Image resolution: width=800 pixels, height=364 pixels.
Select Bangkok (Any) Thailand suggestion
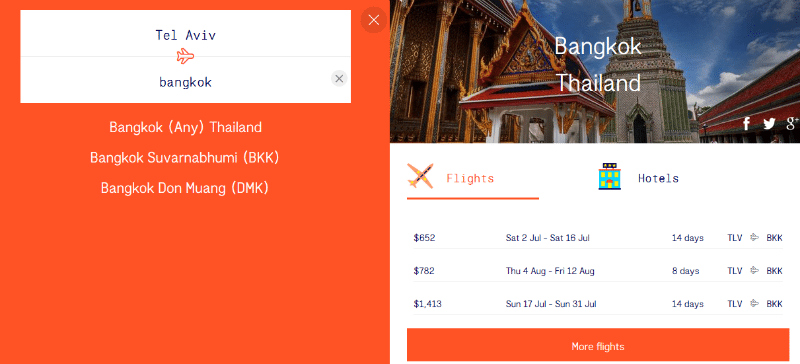(185, 127)
